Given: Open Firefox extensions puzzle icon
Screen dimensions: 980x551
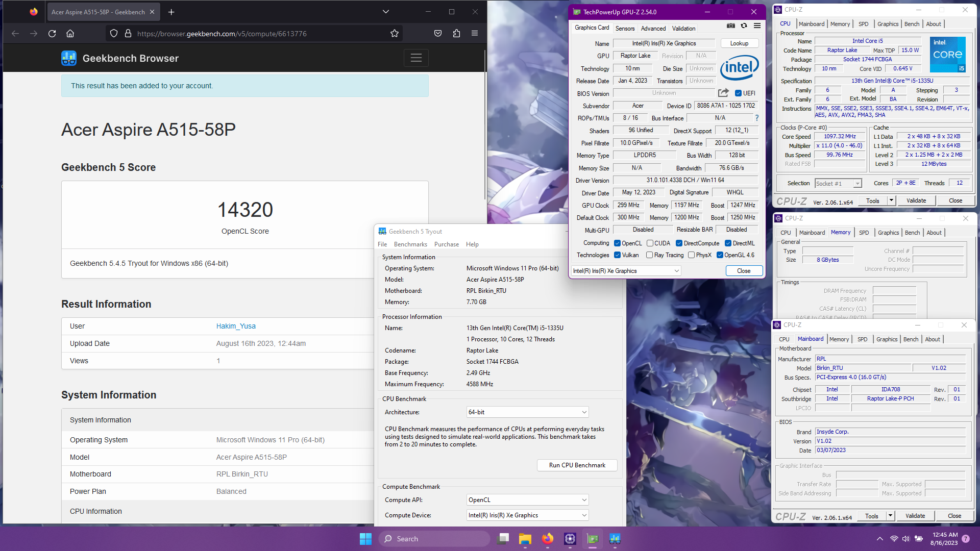Looking at the screenshot, I should click(456, 34).
